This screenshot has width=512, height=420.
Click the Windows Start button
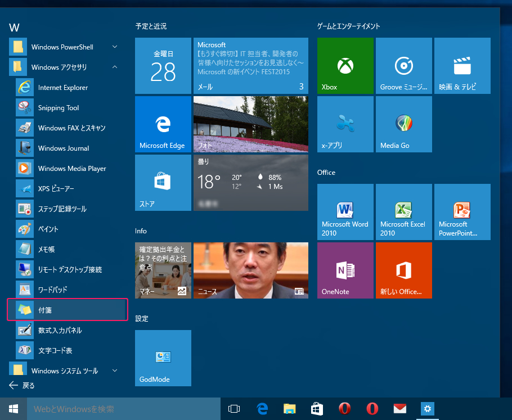point(14,409)
